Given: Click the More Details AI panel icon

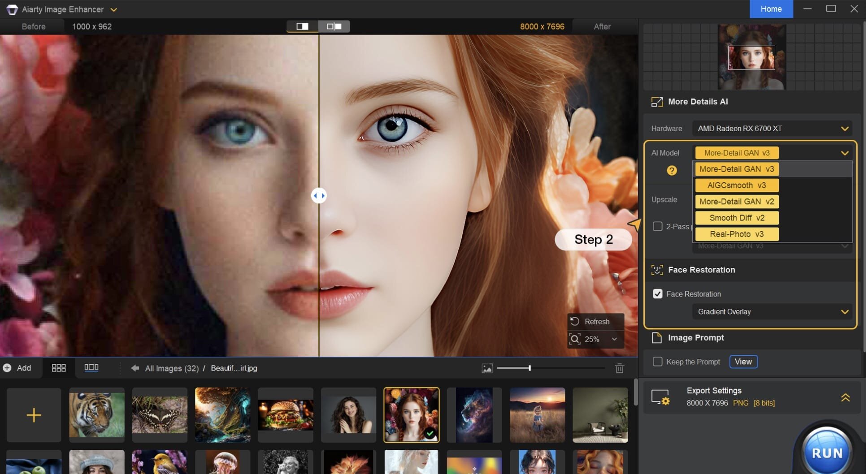Looking at the screenshot, I should coord(657,102).
